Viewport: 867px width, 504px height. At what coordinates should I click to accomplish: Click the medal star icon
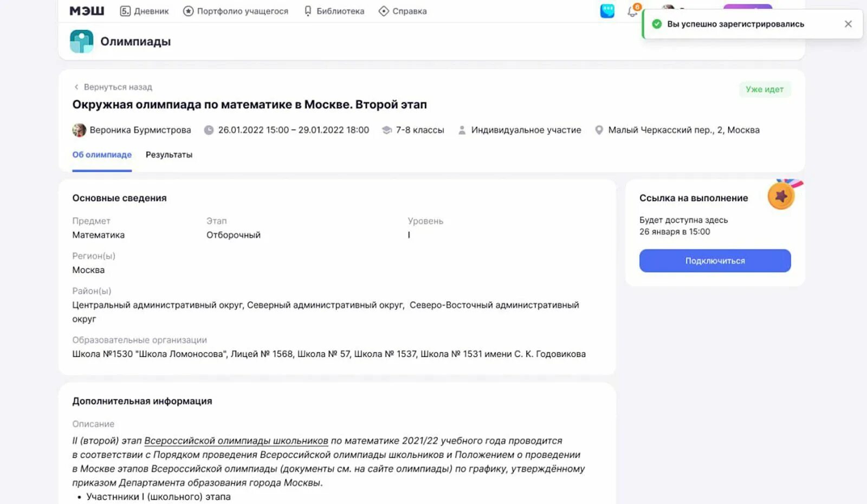coord(781,196)
